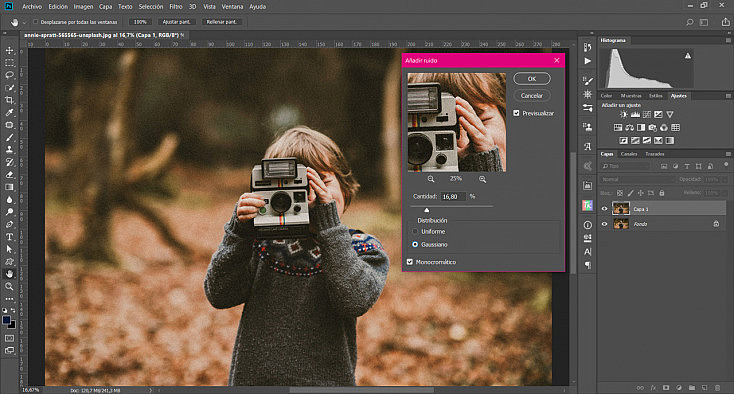This screenshot has width=734, height=394.
Task: Toggle lock transparent pixels icon
Action: tap(620, 193)
